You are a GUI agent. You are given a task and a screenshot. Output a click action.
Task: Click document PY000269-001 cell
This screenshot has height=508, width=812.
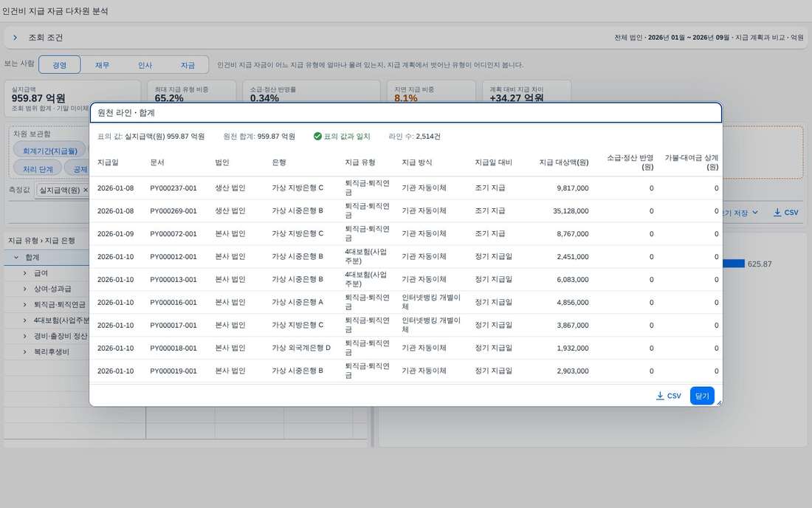173,210
